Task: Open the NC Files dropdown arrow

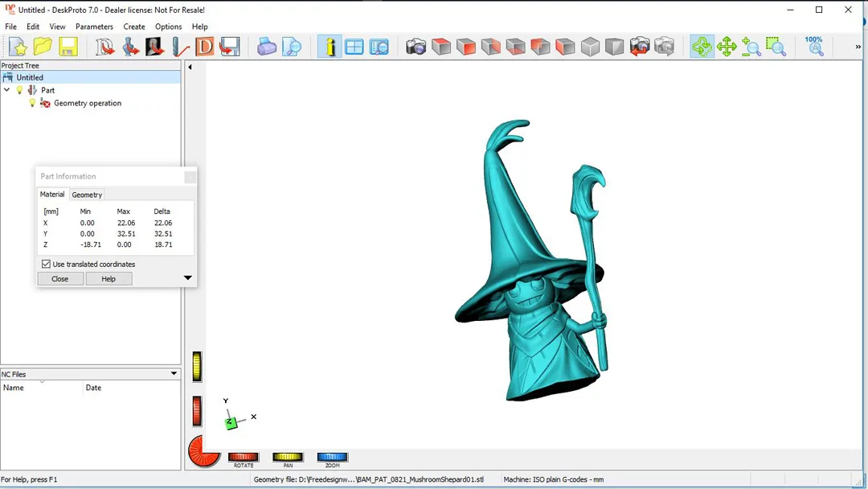Action: (x=174, y=373)
